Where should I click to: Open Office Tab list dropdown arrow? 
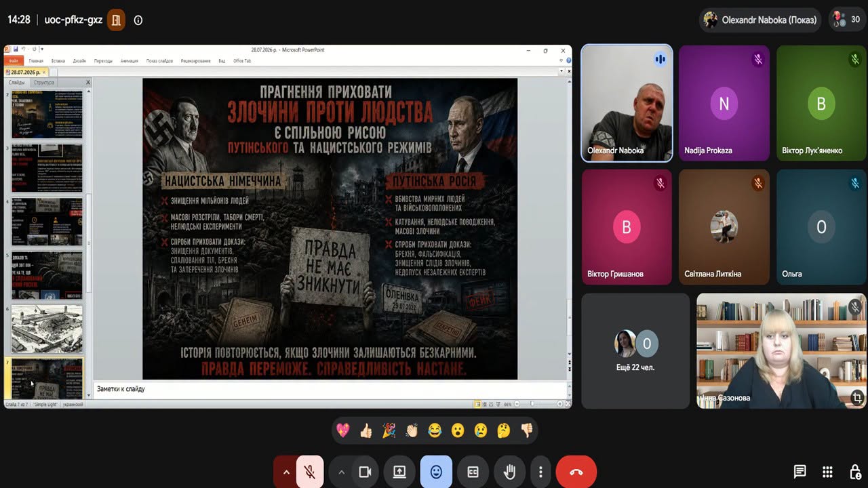(x=561, y=71)
